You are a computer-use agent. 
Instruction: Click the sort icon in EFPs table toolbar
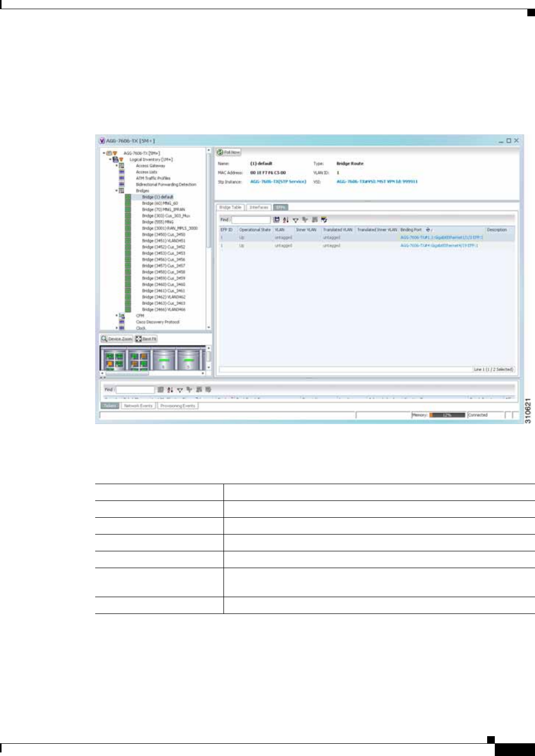point(286,220)
